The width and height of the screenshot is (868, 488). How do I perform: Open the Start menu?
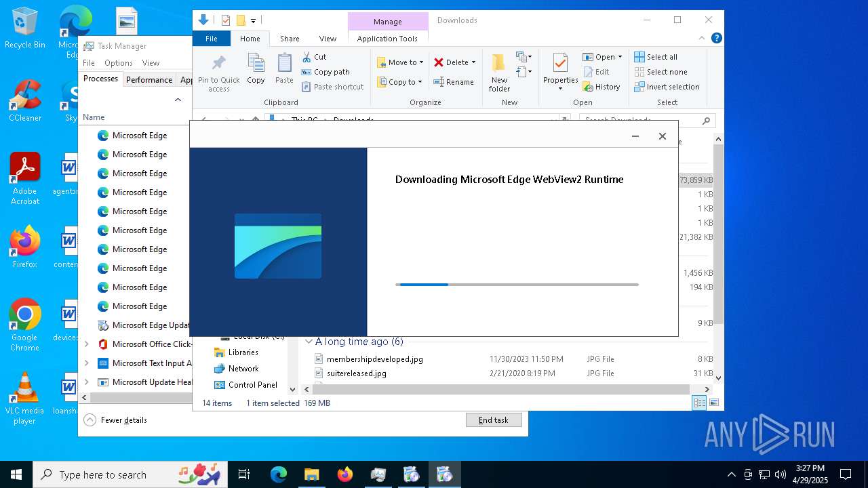tap(16, 474)
